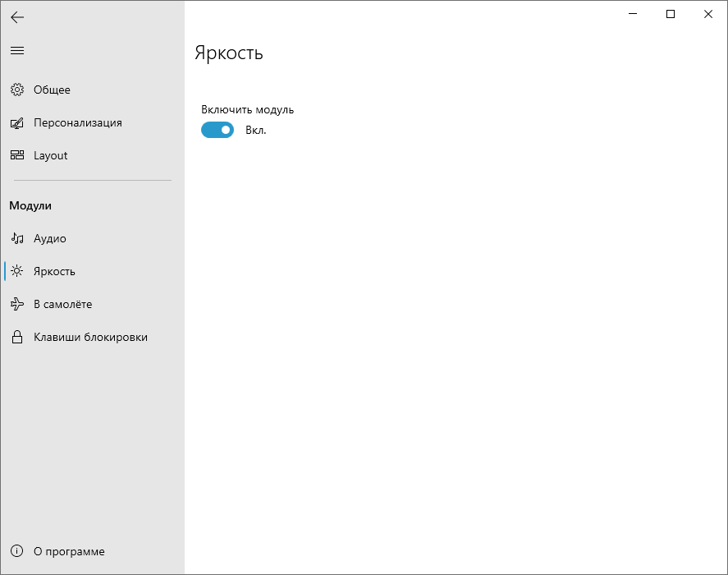Click the gear icon beside Общее
The height and width of the screenshot is (575, 728).
17,90
